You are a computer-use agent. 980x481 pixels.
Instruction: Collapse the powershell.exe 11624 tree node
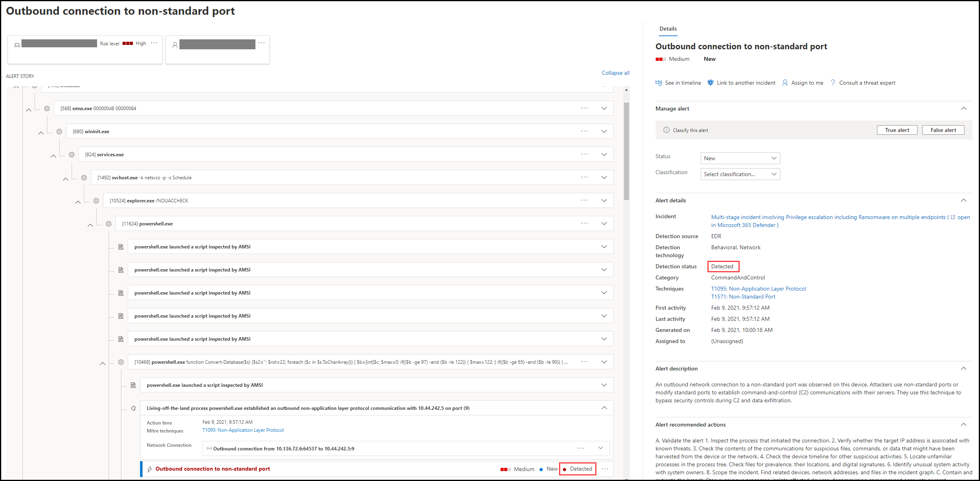click(90, 225)
